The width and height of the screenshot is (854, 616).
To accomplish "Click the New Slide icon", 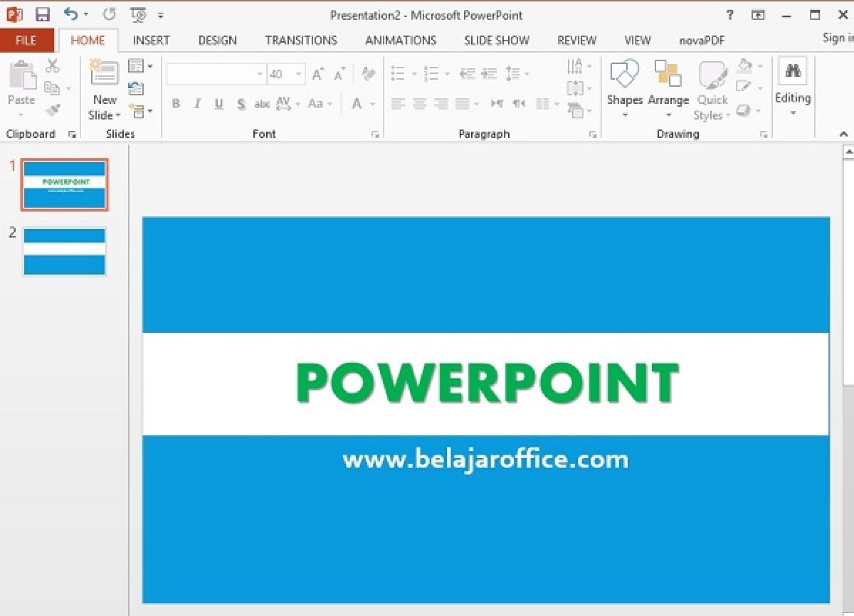I will (x=105, y=75).
